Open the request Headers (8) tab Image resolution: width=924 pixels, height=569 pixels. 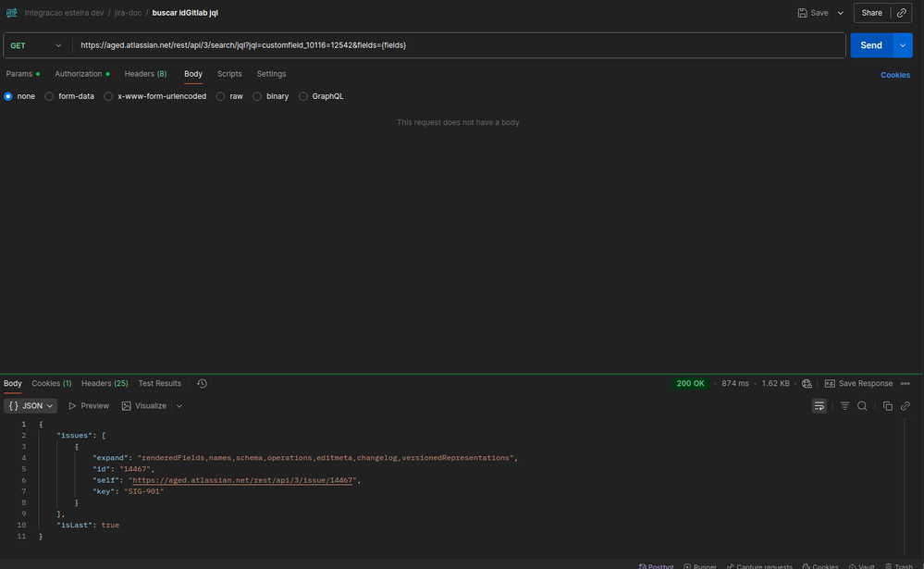coord(145,74)
